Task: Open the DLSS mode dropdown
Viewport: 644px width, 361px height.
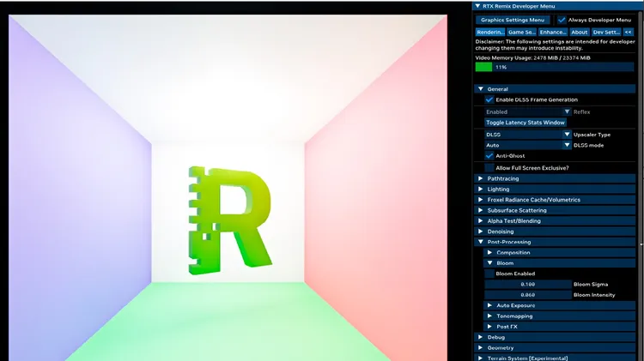Action: pyautogui.click(x=528, y=145)
